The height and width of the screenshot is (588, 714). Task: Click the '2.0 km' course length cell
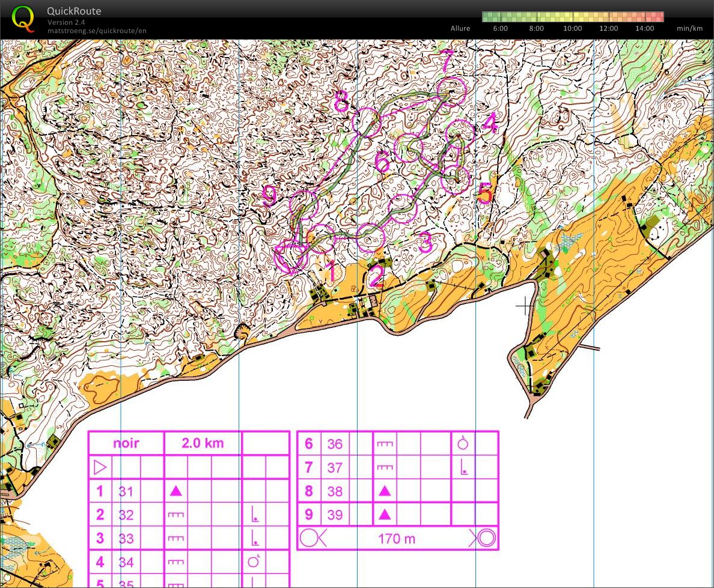click(x=203, y=443)
